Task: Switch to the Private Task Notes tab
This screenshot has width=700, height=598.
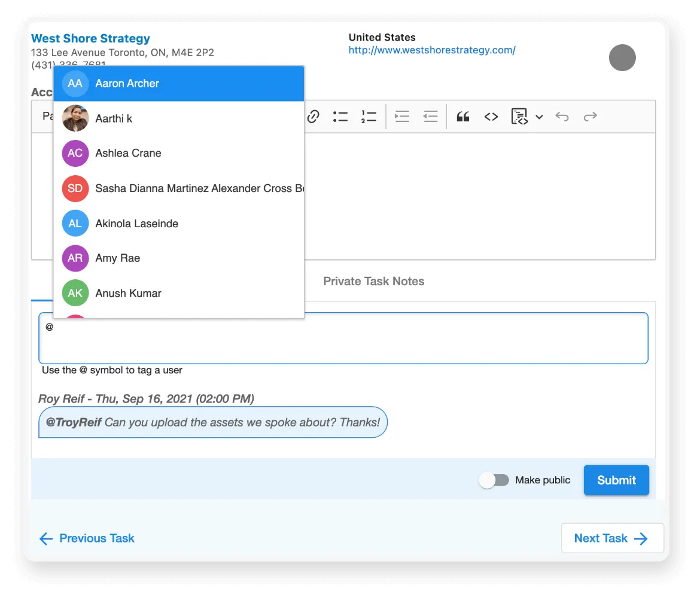Action: pos(373,281)
